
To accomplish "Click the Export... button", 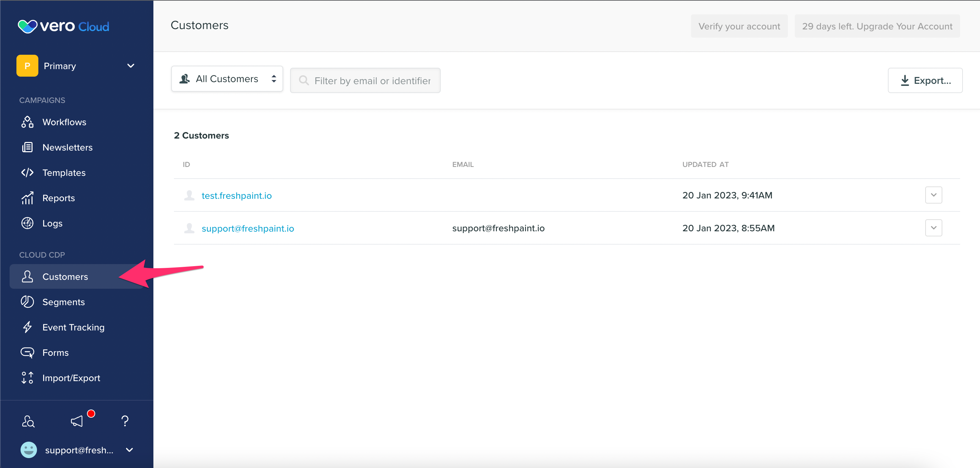I will point(925,80).
